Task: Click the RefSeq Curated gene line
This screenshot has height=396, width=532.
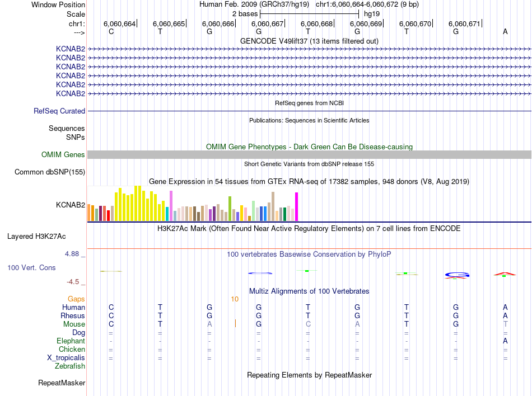Action: click(x=309, y=111)
